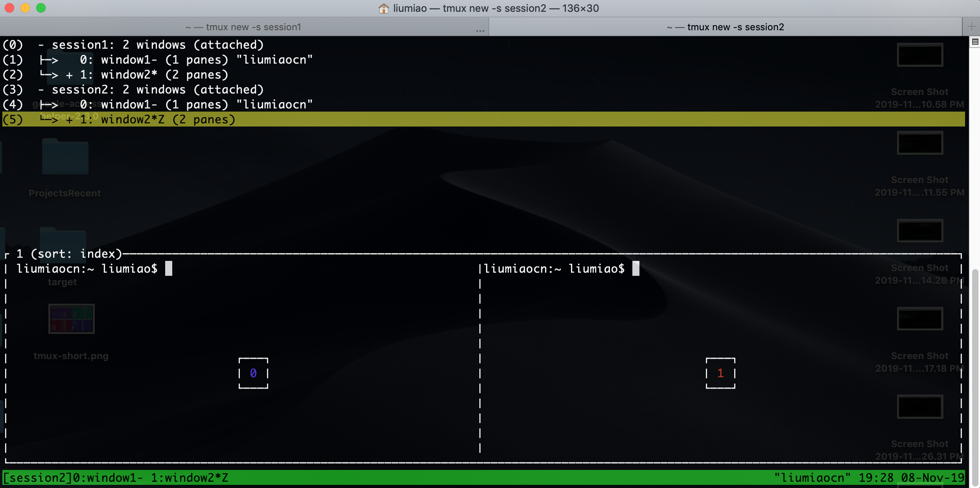The width and height of the screenshot is (980, 488).
Task: Open the Screen Shot file from 10.58 PM
Action: pos(920,55)
